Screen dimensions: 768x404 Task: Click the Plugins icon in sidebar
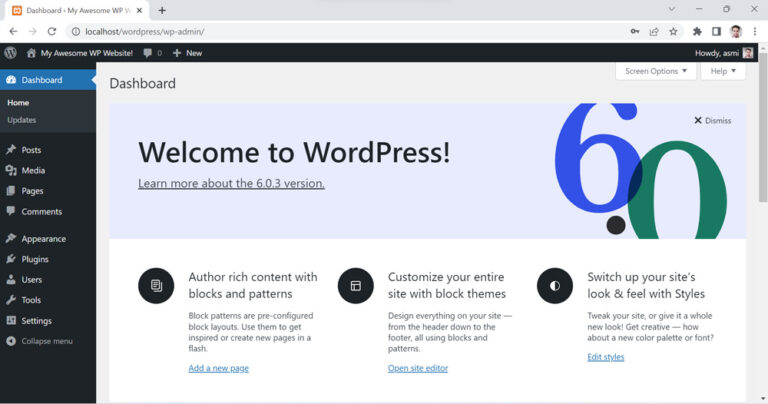click(x=11, y=259)
